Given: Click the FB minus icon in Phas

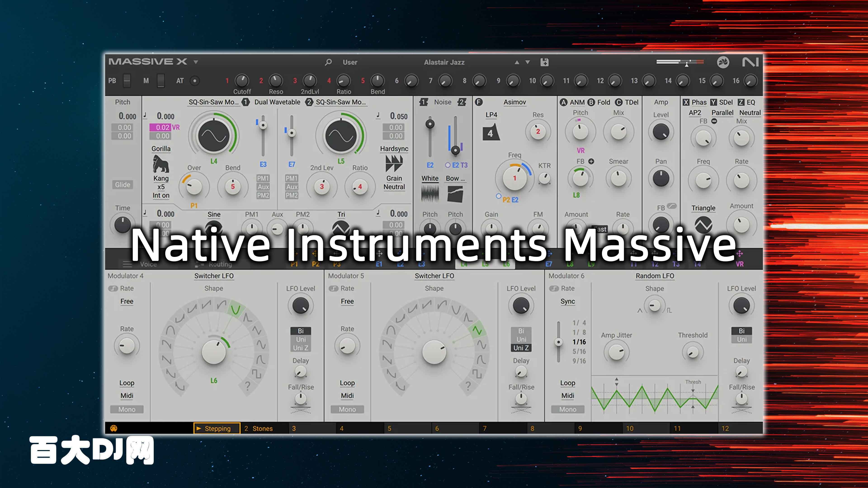Looking at the screenshot, I should pos(714,121).
